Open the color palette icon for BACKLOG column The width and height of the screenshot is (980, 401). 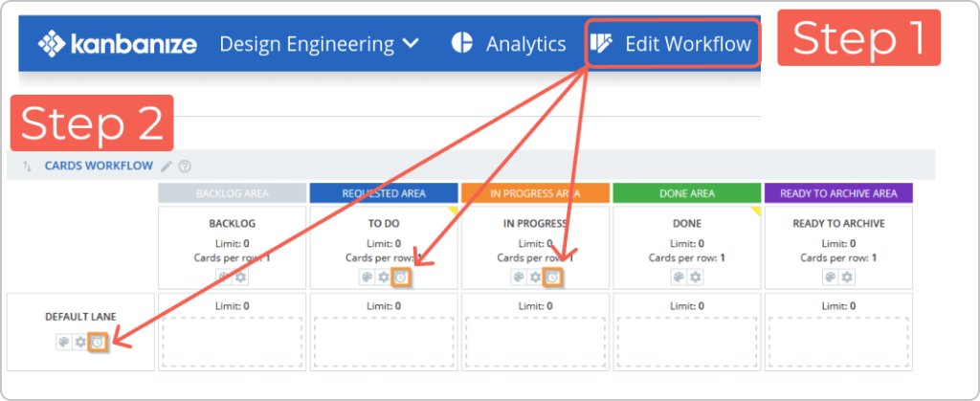click(224, 278)
